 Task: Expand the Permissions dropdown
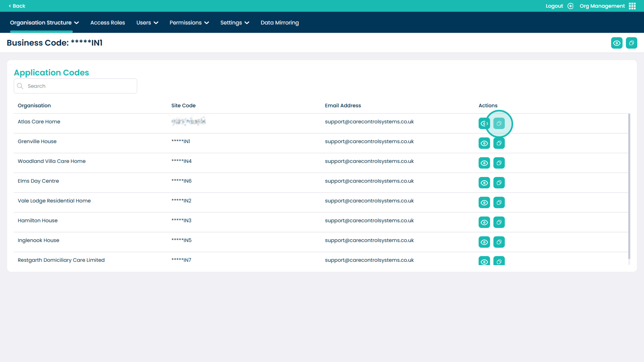click(x=189, y=23)
